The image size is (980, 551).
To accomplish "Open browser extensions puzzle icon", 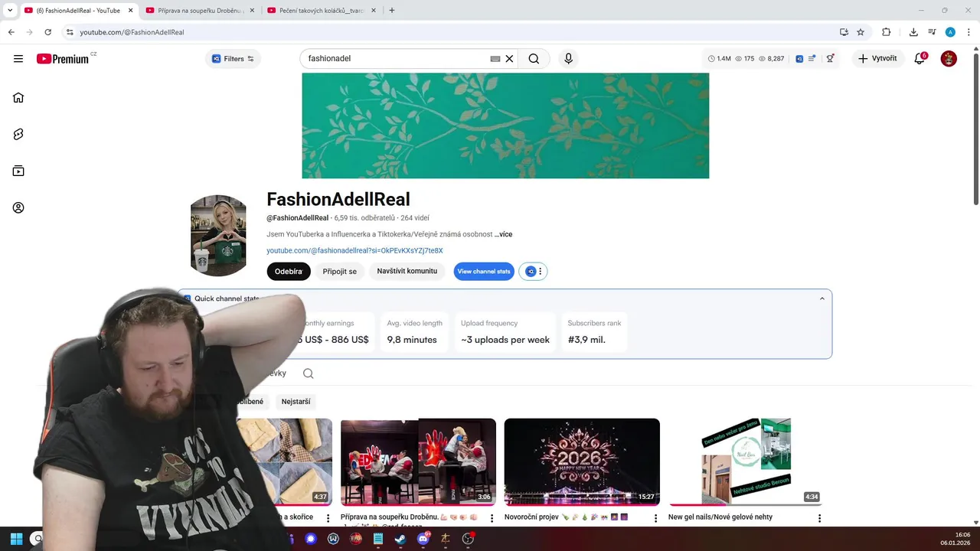I will [x=887, y=32].
